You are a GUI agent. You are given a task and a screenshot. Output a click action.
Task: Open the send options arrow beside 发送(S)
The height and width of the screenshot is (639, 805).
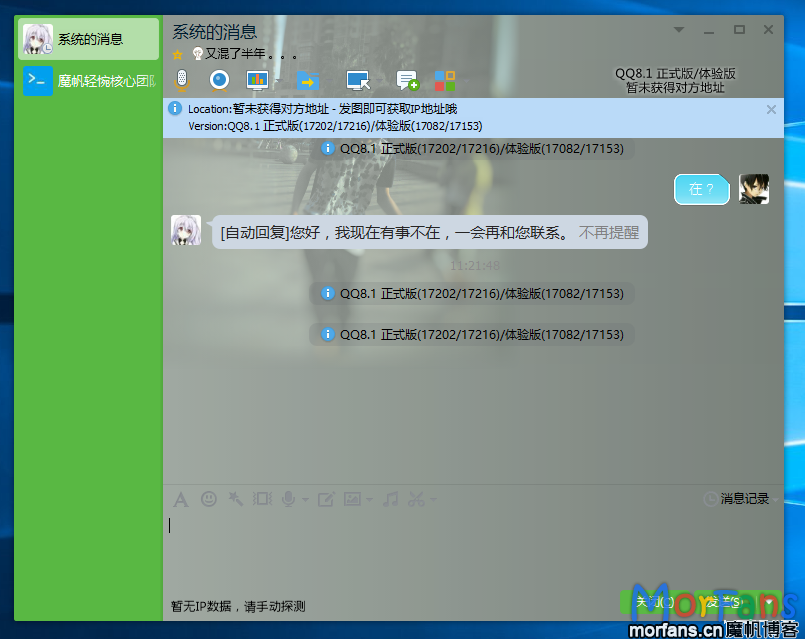(x=770, y=602)
